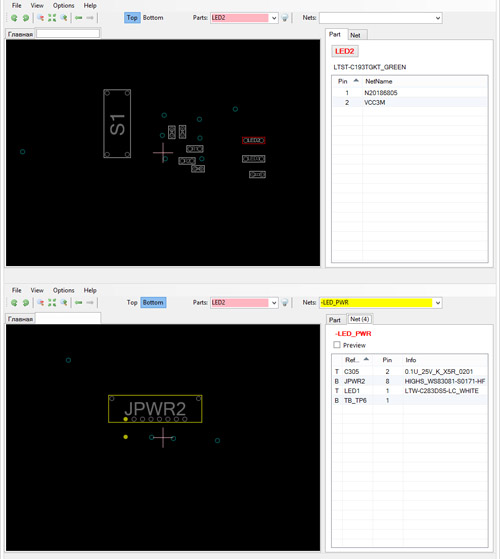The width and height of the screenshot is (500, 559).
Task: Click the lightbulb icon beside the upper Parts field
Action: click(285, 18)
